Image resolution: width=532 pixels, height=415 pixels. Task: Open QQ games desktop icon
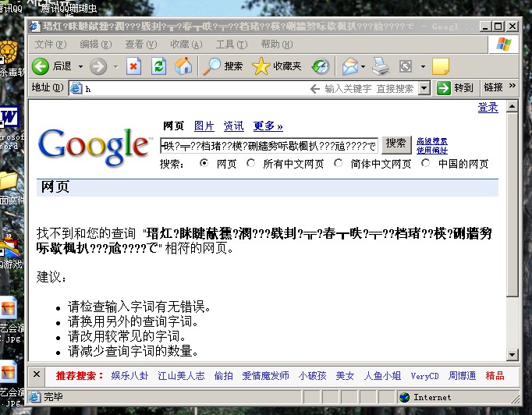(9, 246)
